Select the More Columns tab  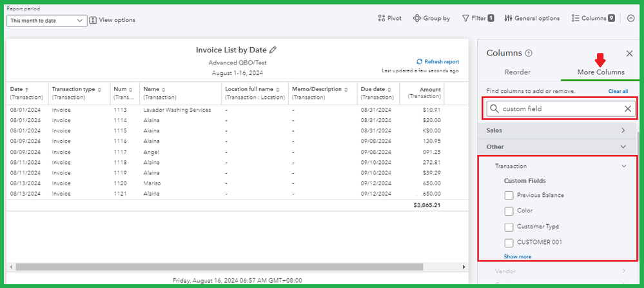pyautogui.click(x=601, y=72)
